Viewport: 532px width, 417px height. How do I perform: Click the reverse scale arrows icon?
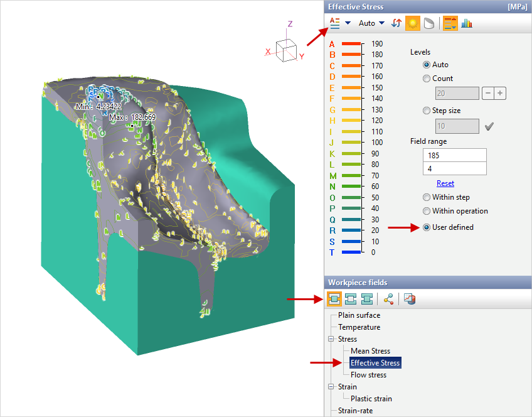click(x=396, y=23)
